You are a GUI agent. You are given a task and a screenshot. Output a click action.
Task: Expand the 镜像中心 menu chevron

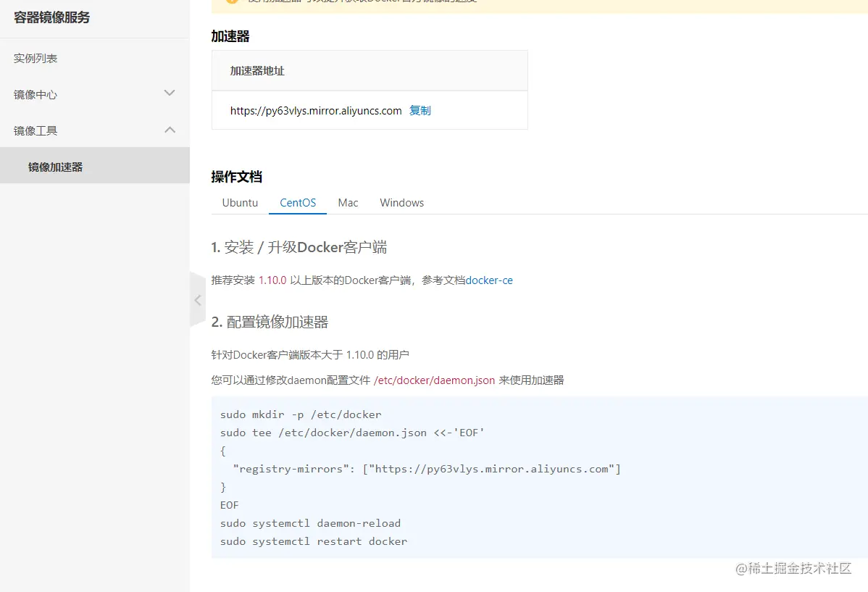170,93
